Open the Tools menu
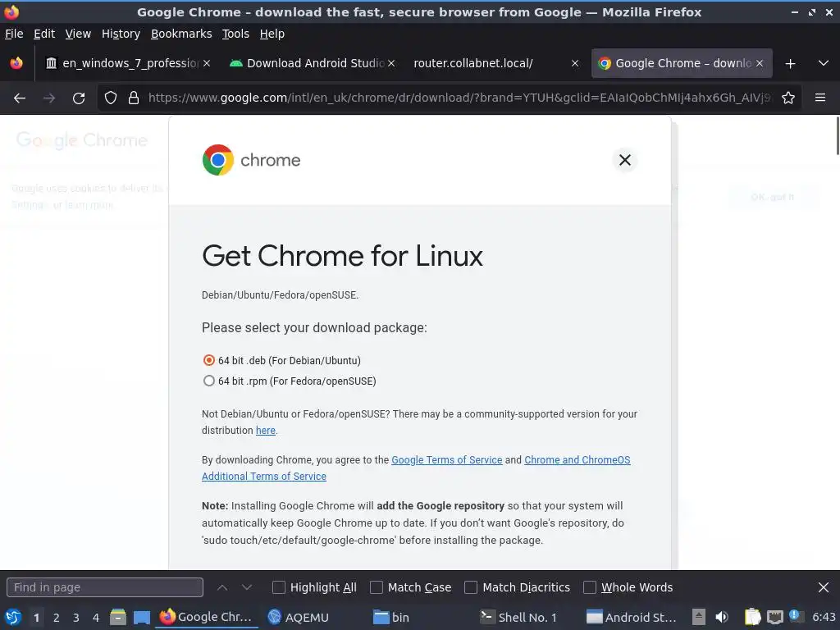Screen dimensions: 840x630 coord(235,34)
